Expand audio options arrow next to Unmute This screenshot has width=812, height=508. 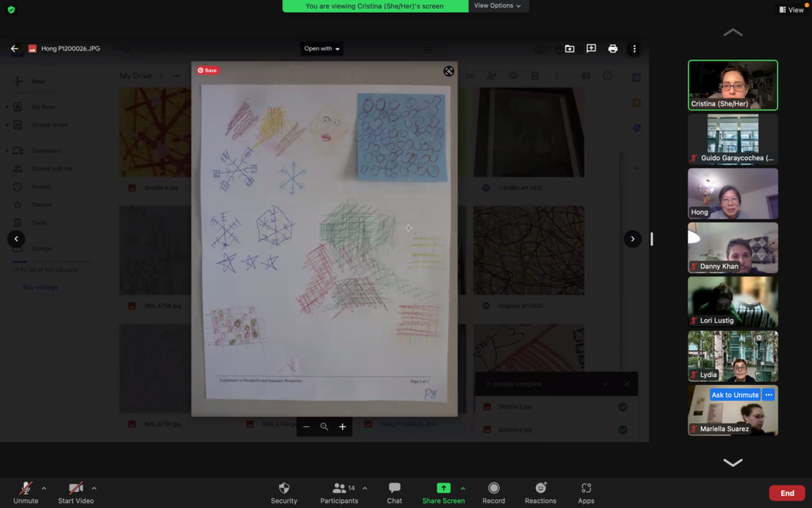[x=44, y=488]
